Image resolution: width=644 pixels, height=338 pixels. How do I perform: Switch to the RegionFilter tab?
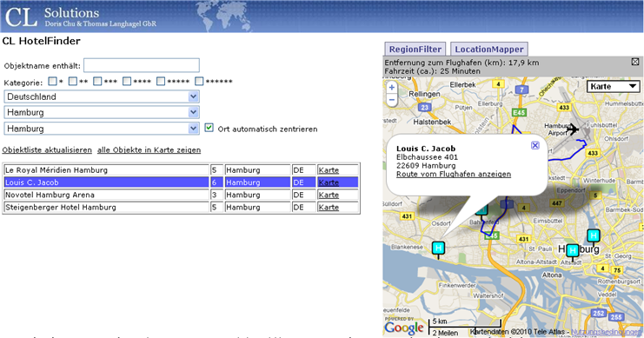pyautogui.click(x=415, y=50)
